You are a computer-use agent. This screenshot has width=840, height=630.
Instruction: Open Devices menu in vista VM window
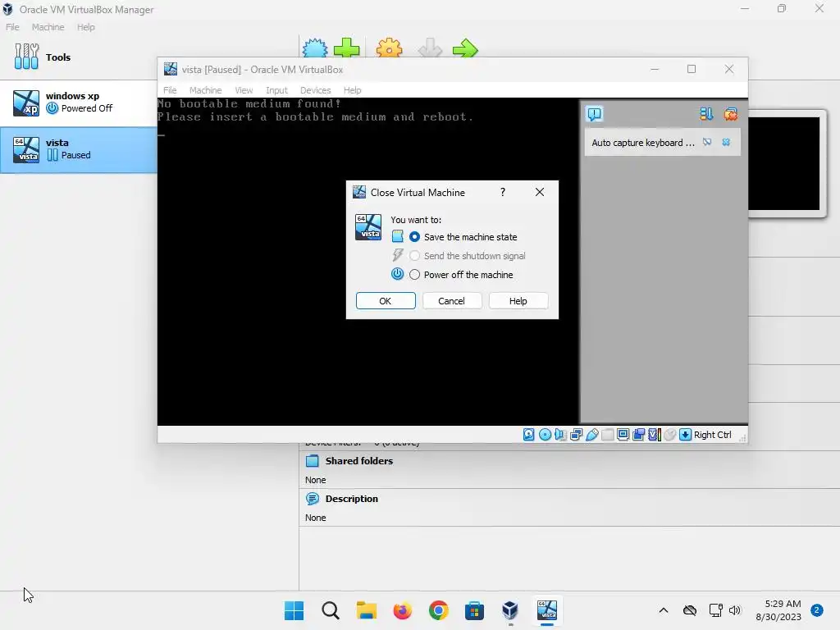pos(315,90)
